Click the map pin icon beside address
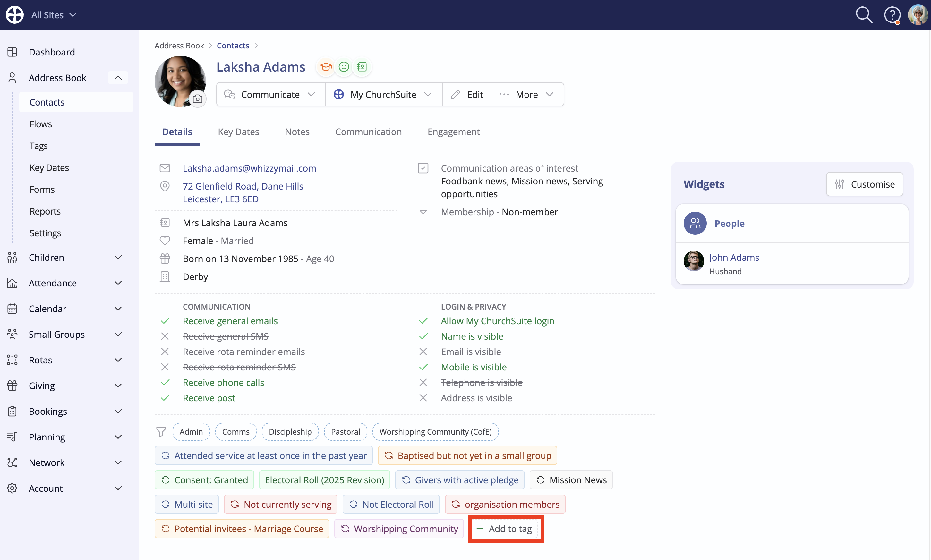Image resolution: width=931 pixels, height=560 pixels. [165, 186]
